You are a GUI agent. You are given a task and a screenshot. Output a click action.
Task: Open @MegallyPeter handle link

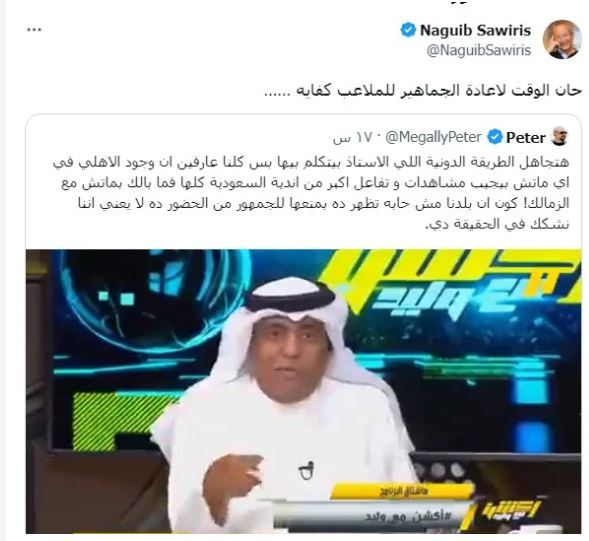(433, 137)
